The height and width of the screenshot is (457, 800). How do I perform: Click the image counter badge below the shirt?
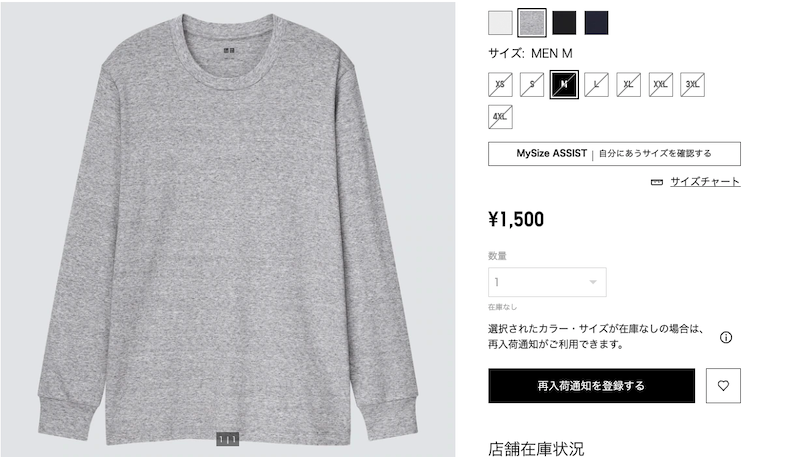(x=227, y=439)
